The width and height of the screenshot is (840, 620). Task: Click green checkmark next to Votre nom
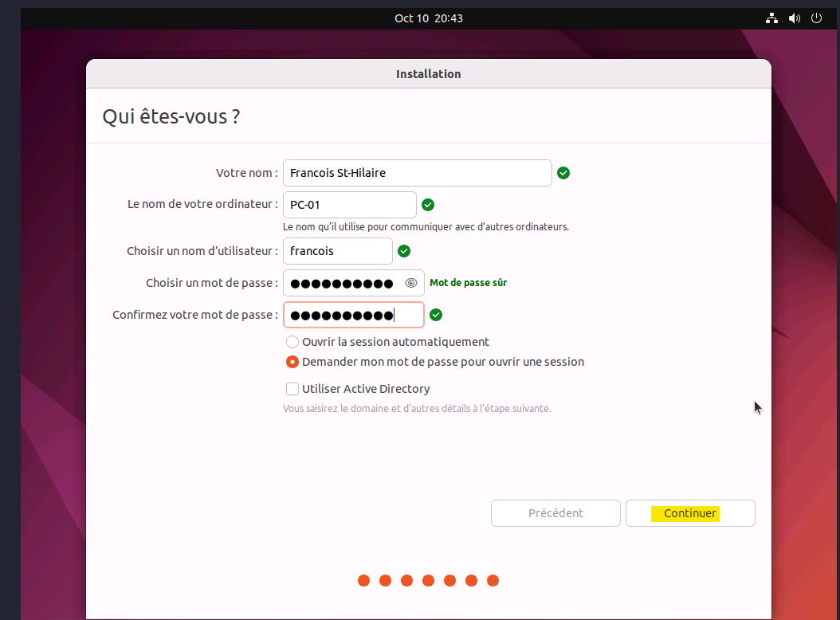563,173
